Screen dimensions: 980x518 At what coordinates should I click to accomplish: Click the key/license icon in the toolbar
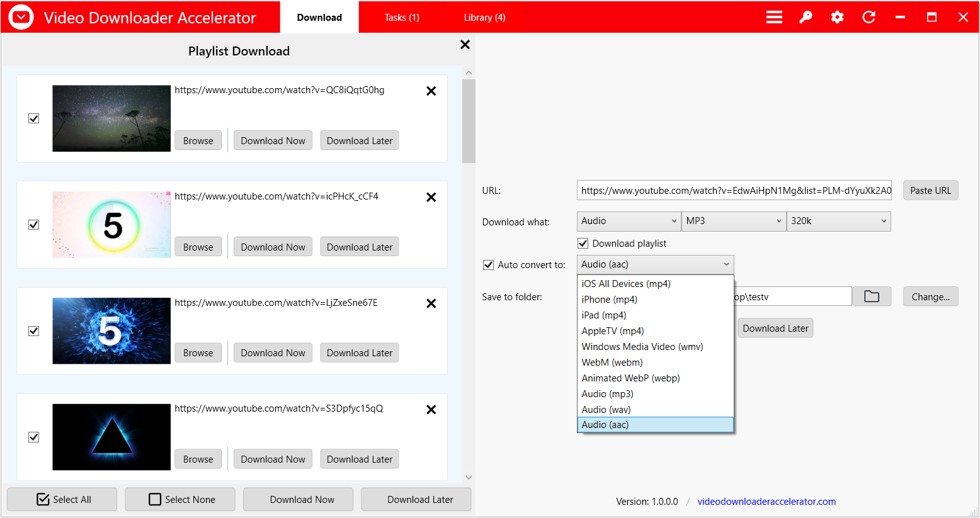tap(806, 17)
